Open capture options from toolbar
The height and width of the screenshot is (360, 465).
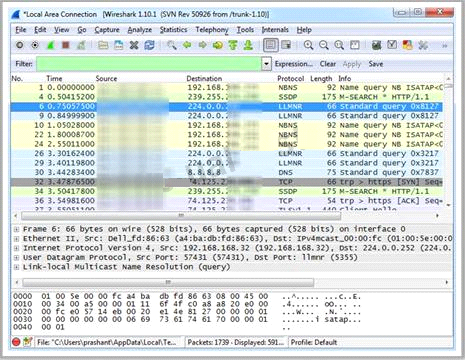[x=35, y=45]
